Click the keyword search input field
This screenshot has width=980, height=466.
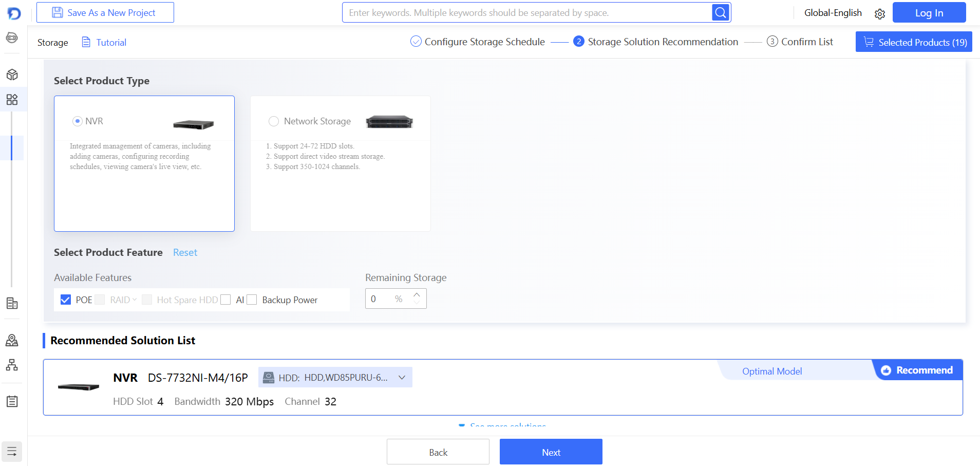(x=526, y=13)
